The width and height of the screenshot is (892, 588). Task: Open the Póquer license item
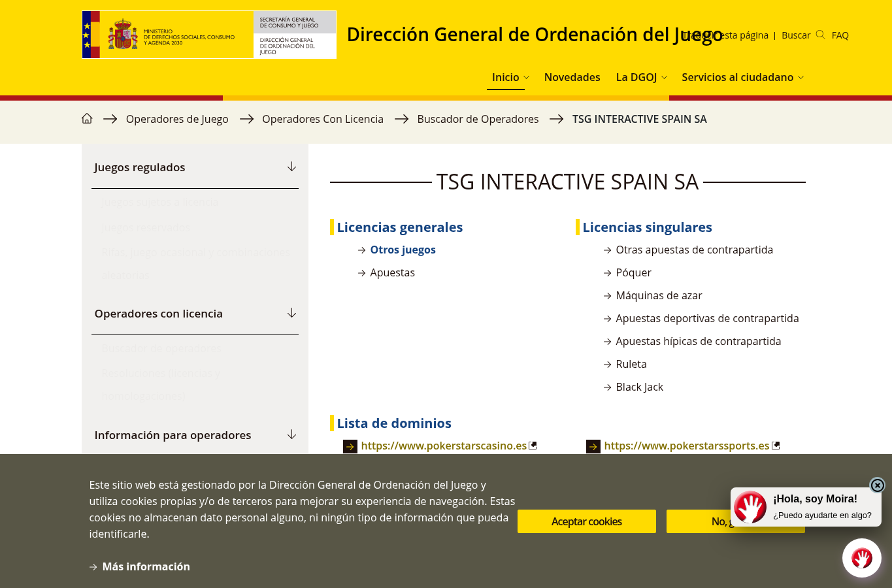[633, 272]
